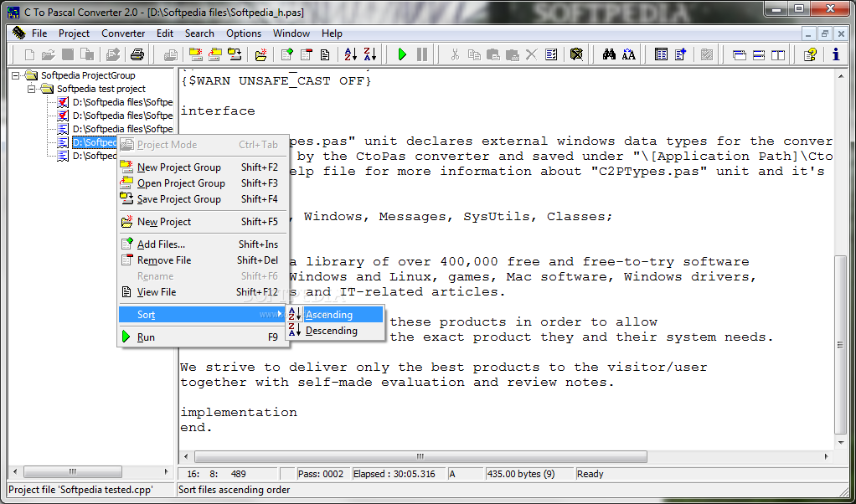The width and height of the screenshot is (856, 504).
Task: Click the View File toolbar icon
Action: tap(325, 54)
